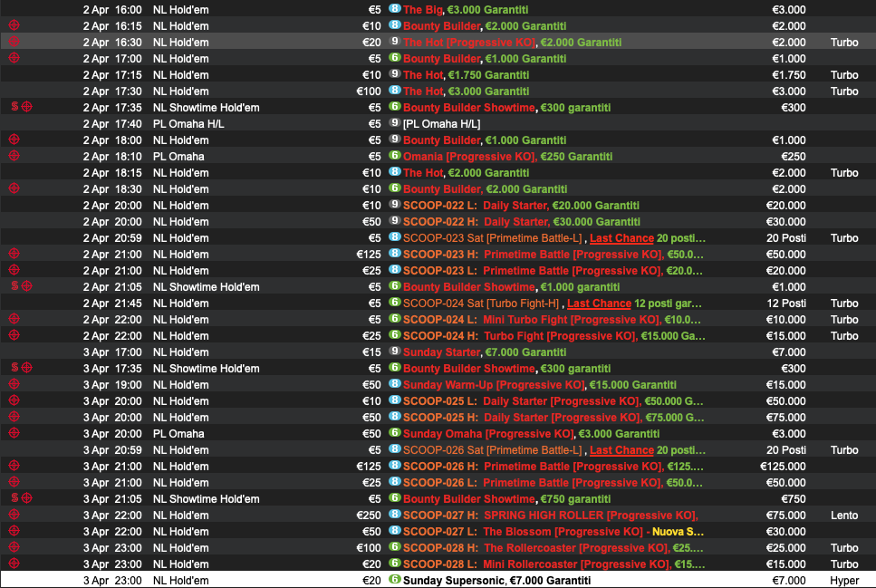Click the 6-max badge beside Sunday Omaha
876x588 pixels.
click(394, 433)
